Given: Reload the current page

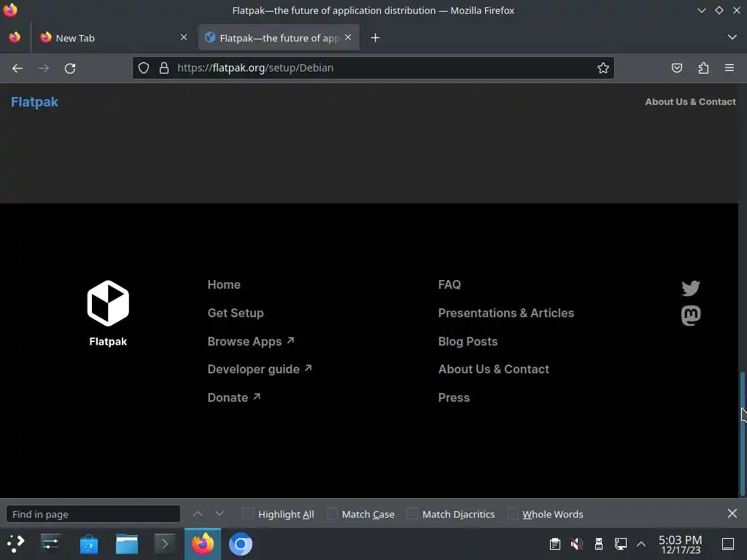Looking at the screenshot, I should tap(70, 68).
